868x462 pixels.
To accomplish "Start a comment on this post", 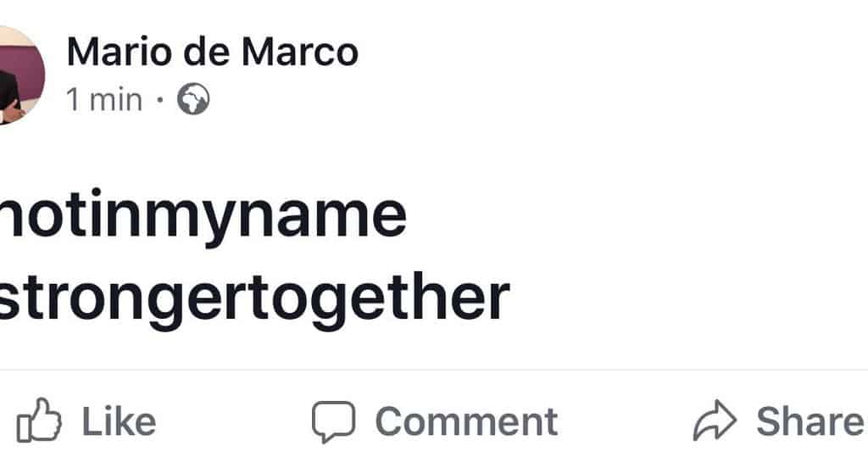I will pyautogui.click(x=434, y=422).
